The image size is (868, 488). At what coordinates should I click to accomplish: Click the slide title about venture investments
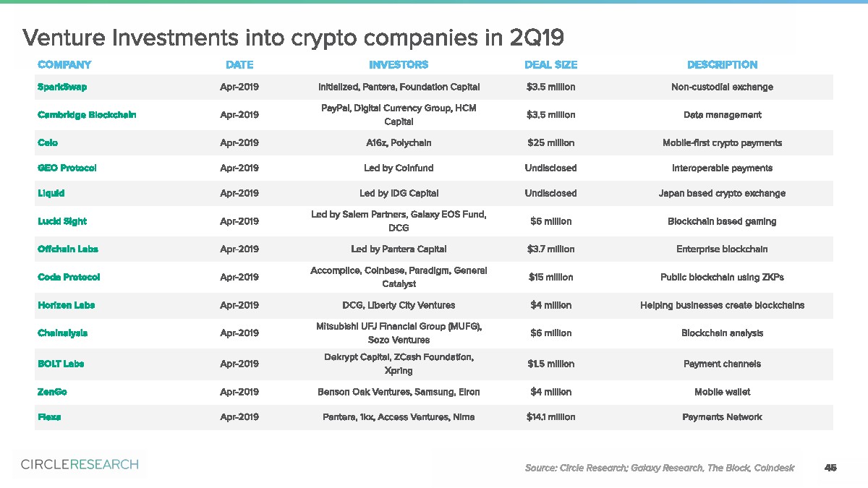pyautogui.click(x=293, y=36)
